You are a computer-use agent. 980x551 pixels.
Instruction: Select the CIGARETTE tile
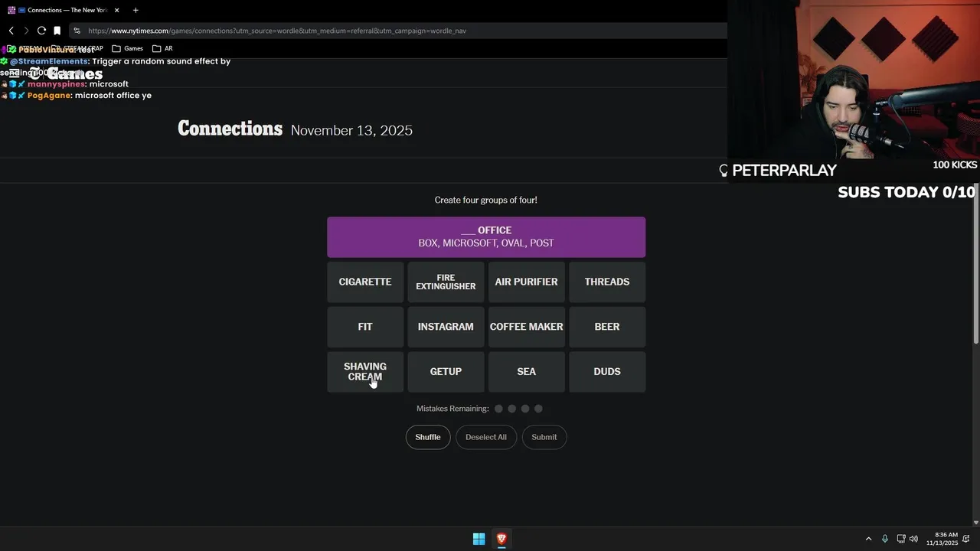365,282
